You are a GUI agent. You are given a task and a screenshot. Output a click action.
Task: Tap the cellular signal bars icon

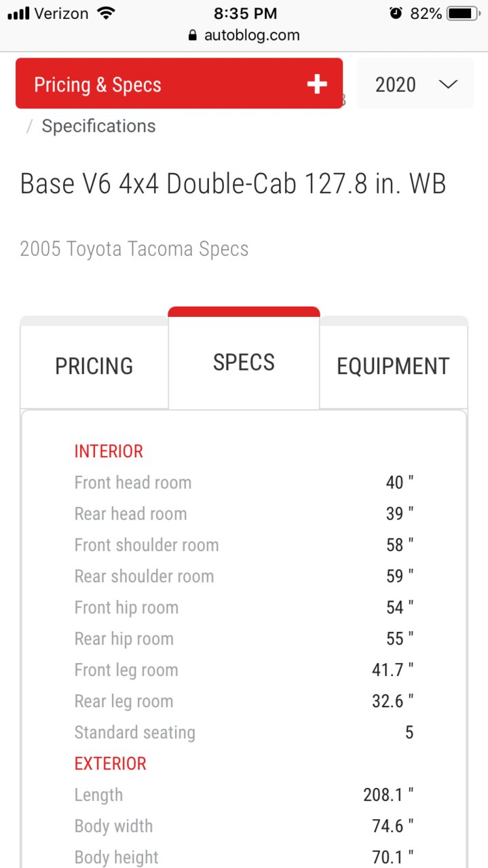point(19,14)
